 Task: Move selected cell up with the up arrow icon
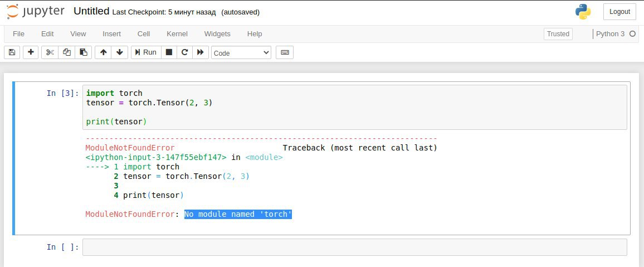(x=103, y=52)
